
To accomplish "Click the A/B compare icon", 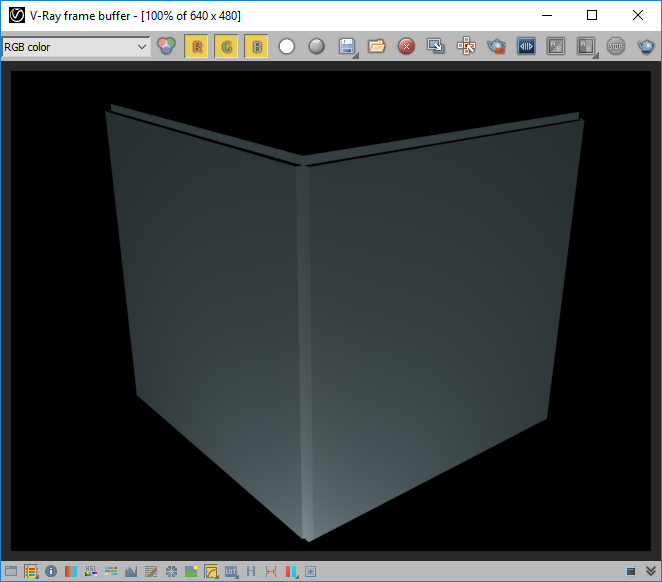I will coord(556,46).
